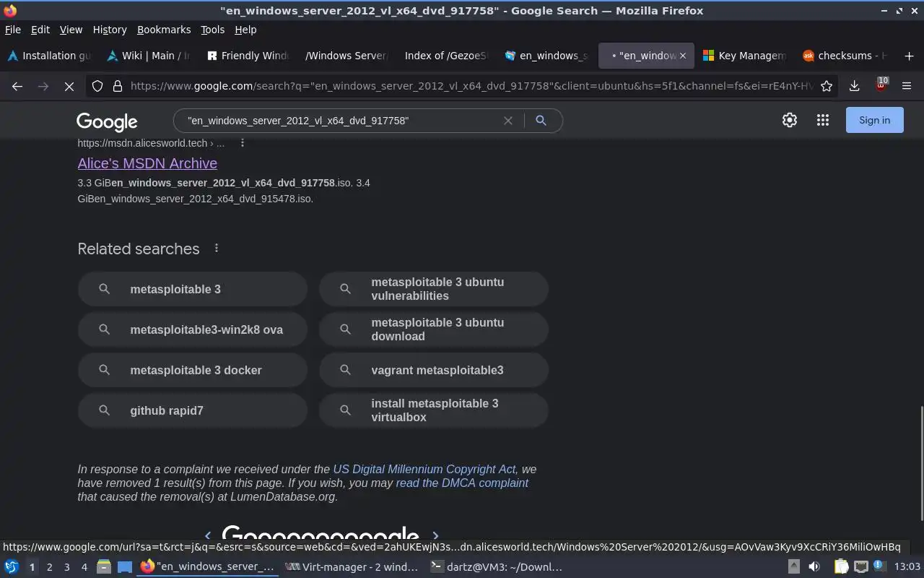Click the site padlock icon
The width and height of the screenshot is (924, 578).
118,86
